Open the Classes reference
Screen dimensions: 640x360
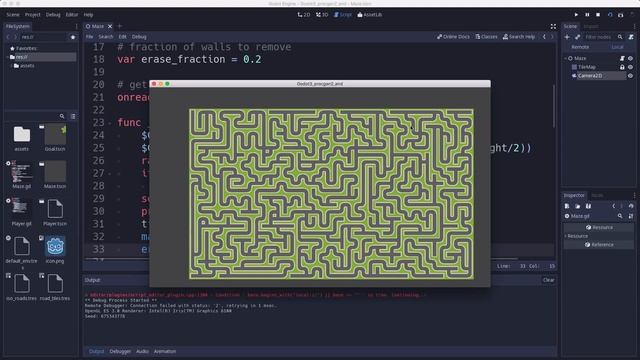[487, 37]
